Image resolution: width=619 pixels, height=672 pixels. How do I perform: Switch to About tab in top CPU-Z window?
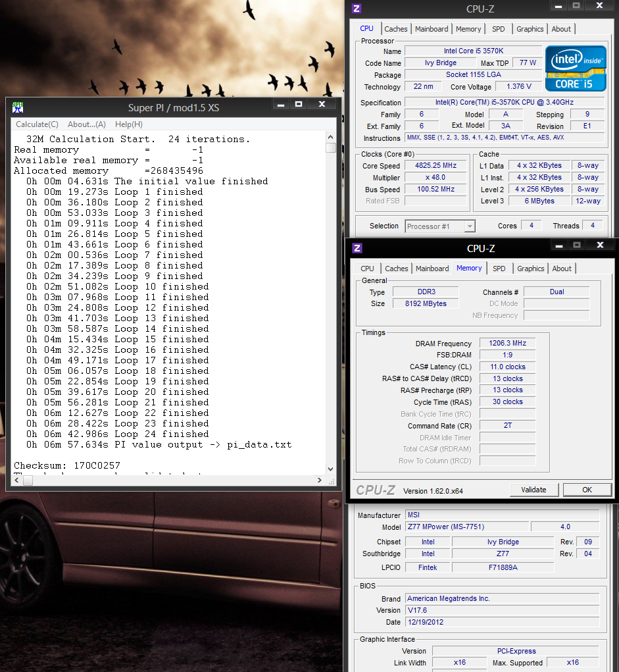[560, 29]
